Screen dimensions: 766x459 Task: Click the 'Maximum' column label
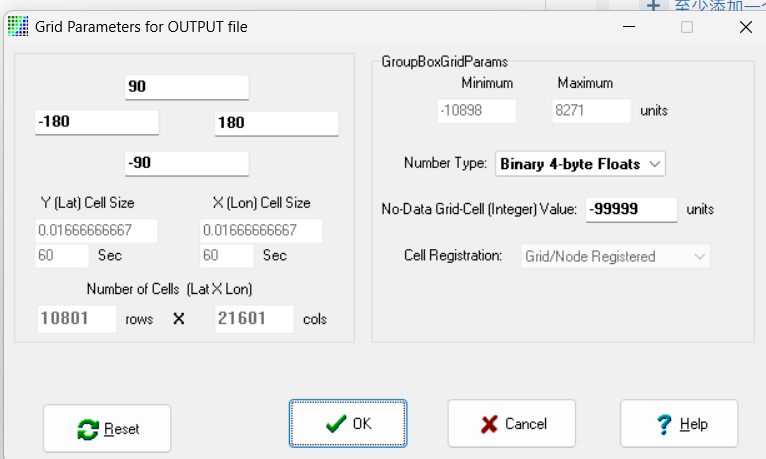(x=585, y=83)
